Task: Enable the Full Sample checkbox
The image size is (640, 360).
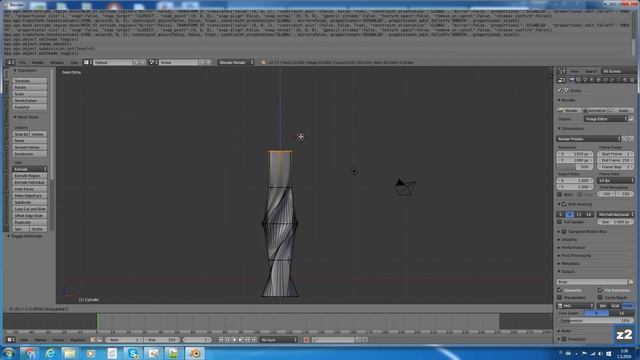Action: tap(560, 222)
